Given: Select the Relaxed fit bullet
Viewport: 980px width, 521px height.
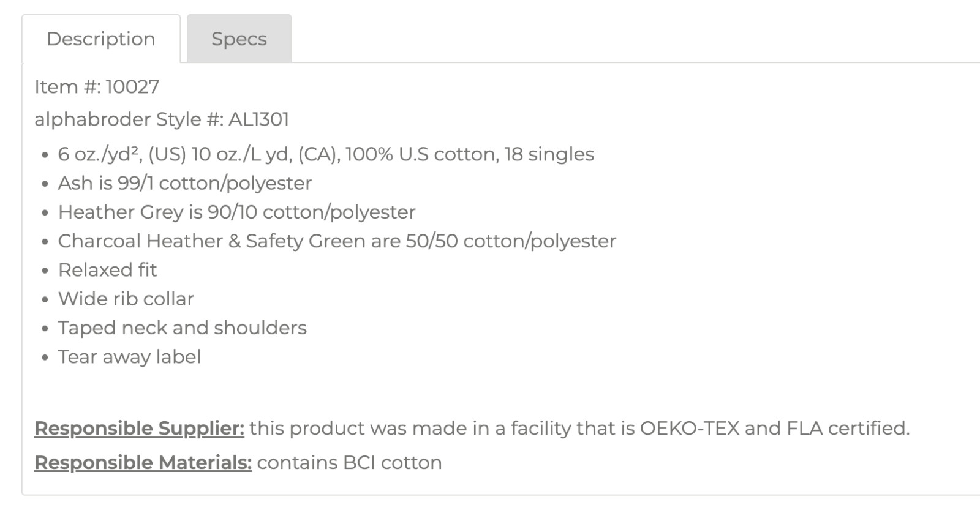Looking at the screenshot, I should click(107, 269).
